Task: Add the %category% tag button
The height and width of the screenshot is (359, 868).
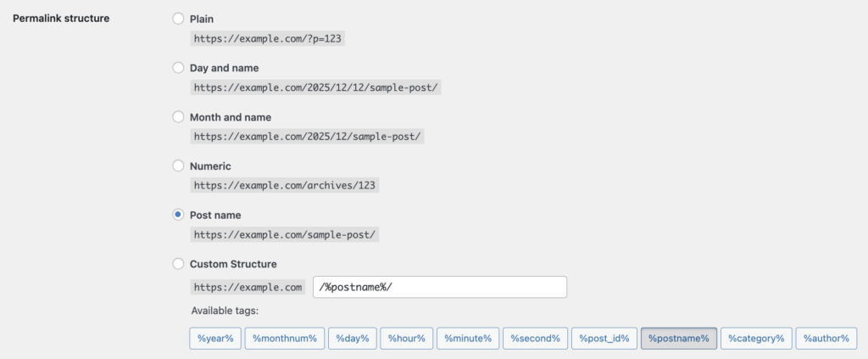Action: (x=756, y=339)
